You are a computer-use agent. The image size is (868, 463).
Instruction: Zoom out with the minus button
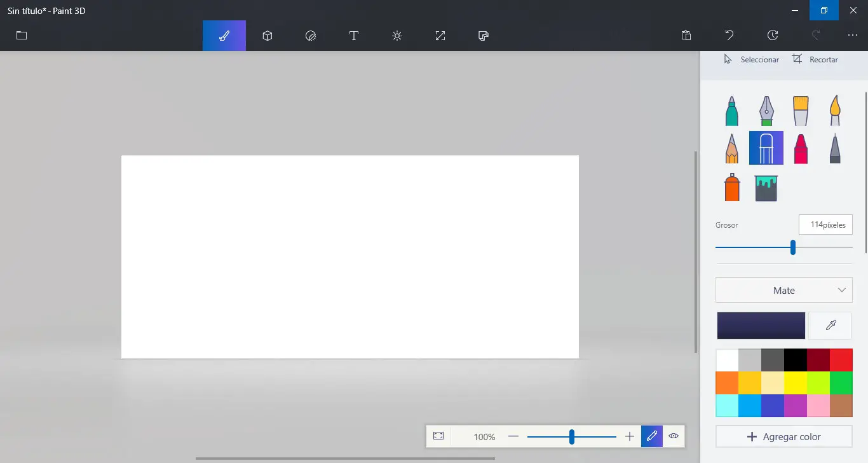tap(513, 436)
